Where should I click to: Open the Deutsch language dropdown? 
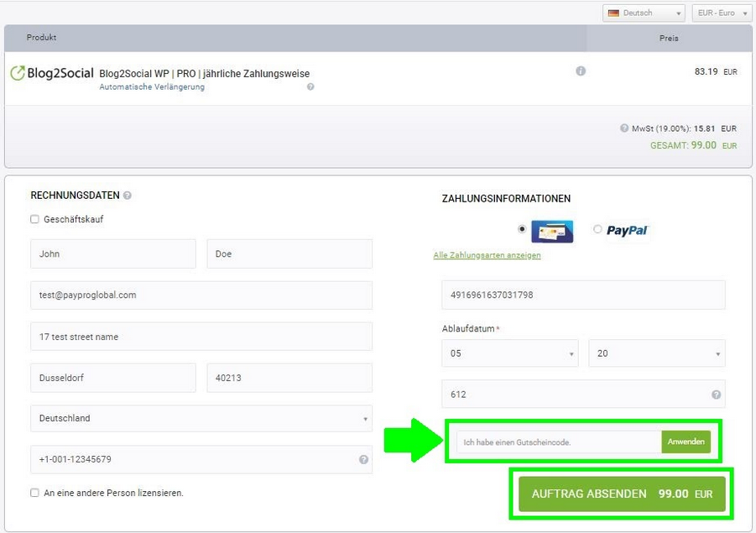pyautogui.click(x=644, y=13)
